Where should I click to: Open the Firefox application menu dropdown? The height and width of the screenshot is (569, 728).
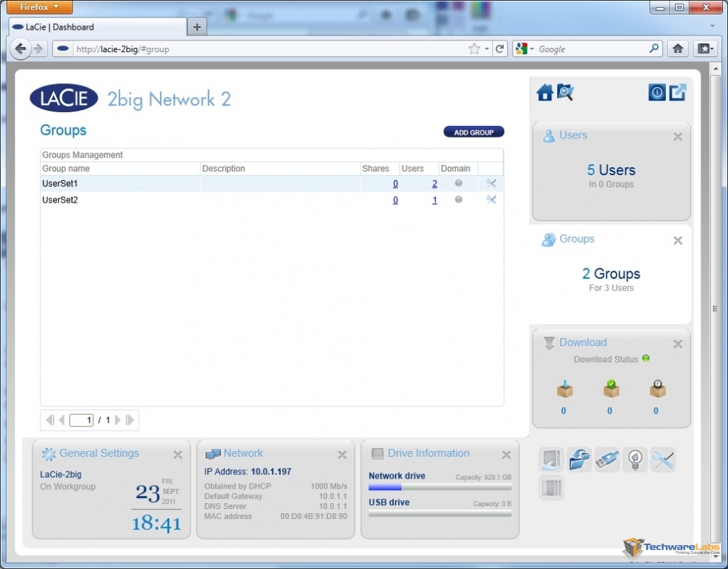point(40,7)
